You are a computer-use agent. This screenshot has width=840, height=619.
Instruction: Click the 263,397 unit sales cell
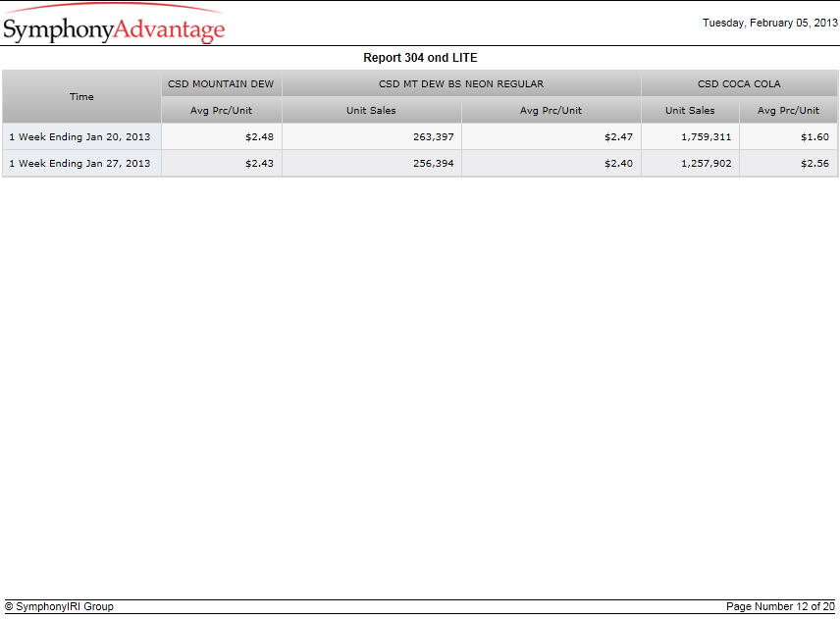371,137
